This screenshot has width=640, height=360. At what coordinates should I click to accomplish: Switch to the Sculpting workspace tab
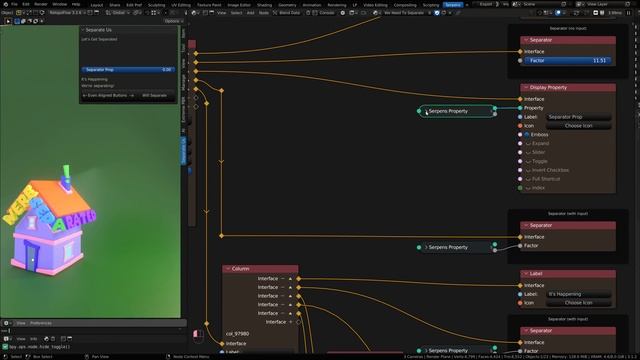pos(156,5)
